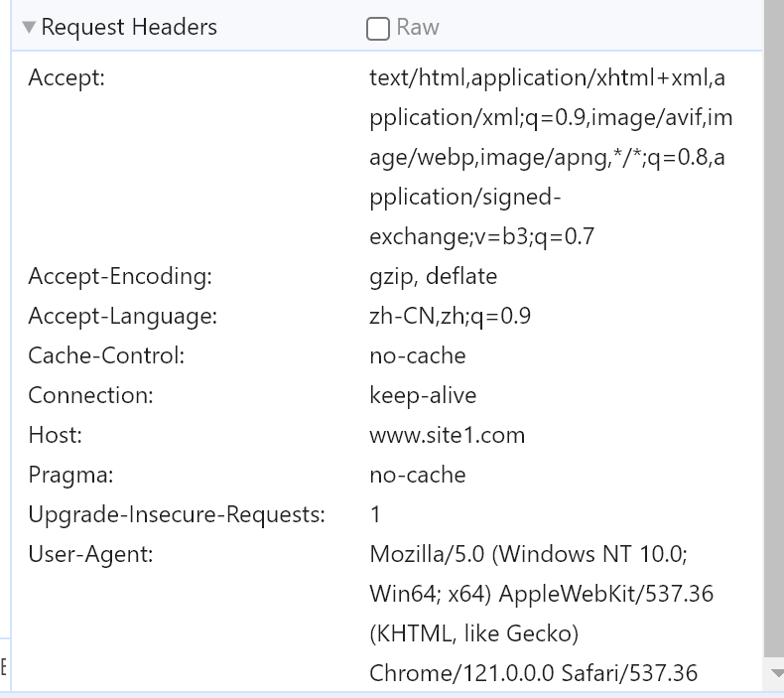
Task: Click the zh-CN,zh;q=0.9 value
Action: 450,316
